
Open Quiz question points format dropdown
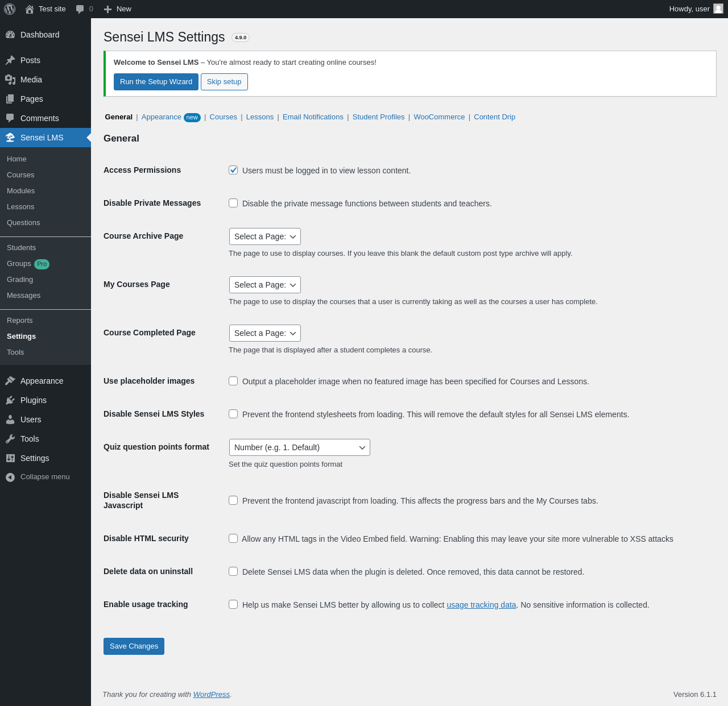(x=299, y=447)
